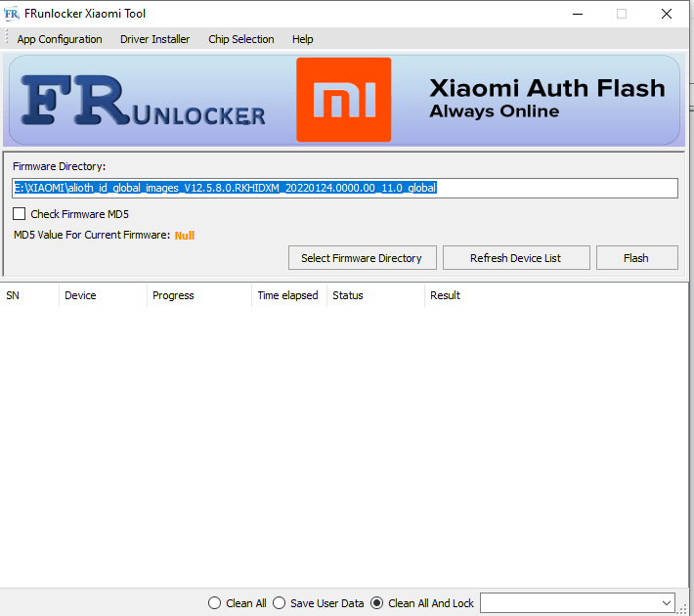This screenshot has width=694, height=616.
Task: Click the SN column header
Action: tap(29, 295)
